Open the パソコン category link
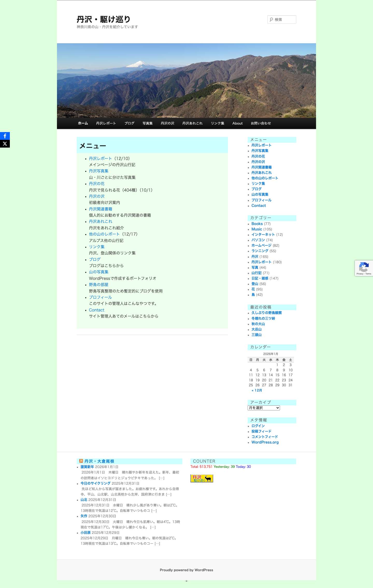Image resolution: width=373 pixels, height=588 pixels. (258, 240)
